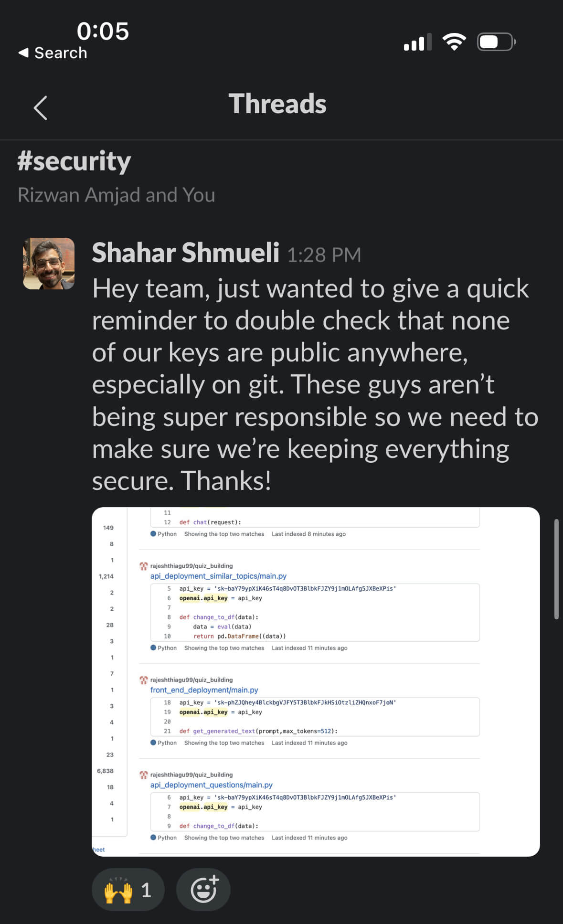Tap the front_end_deployment/main.py file link
The image size is (563, 924).
[204, 690]
